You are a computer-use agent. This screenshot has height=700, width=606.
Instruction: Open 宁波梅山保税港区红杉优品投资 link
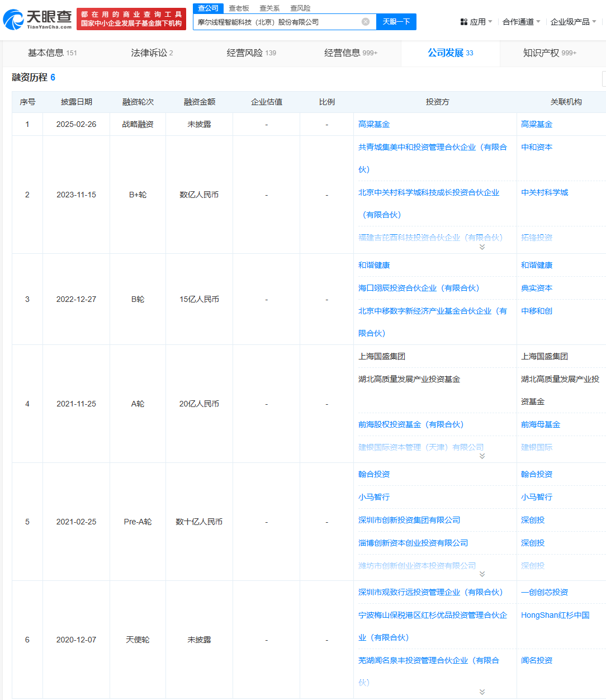(433, 626)
